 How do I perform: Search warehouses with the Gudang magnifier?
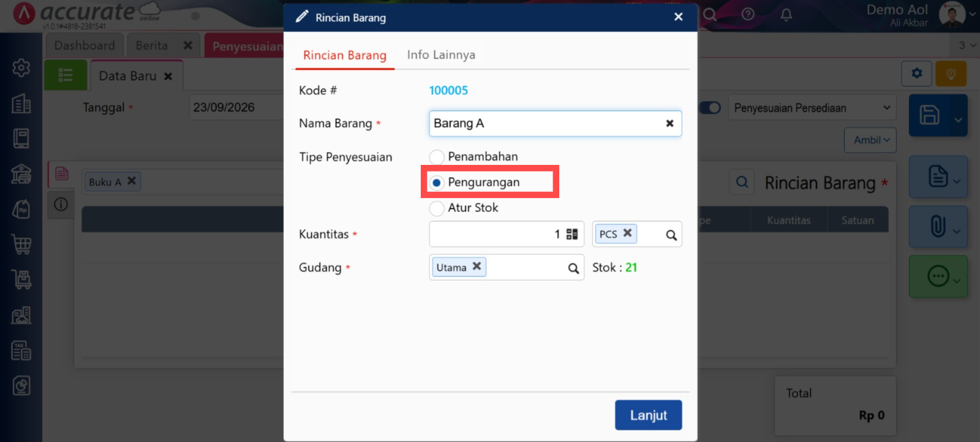[573, 268]
